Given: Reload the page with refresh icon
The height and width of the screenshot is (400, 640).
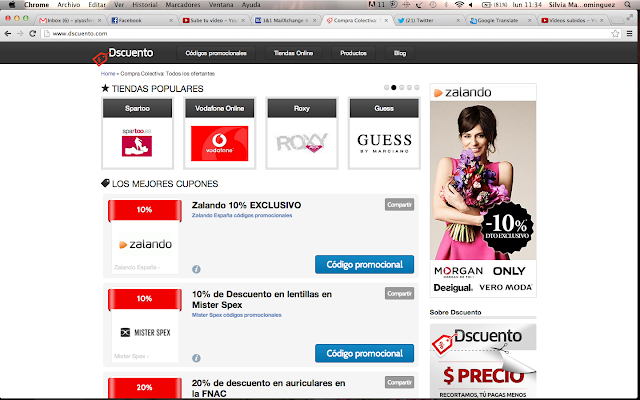Looking at the screenshot, I should (33, 34).
